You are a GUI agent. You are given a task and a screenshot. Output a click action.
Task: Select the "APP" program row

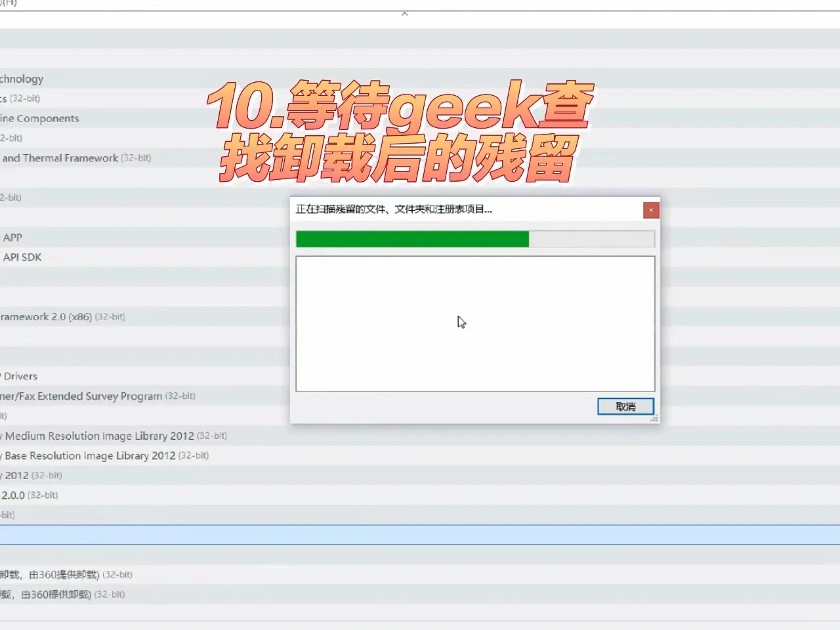(x=420, y=238)
